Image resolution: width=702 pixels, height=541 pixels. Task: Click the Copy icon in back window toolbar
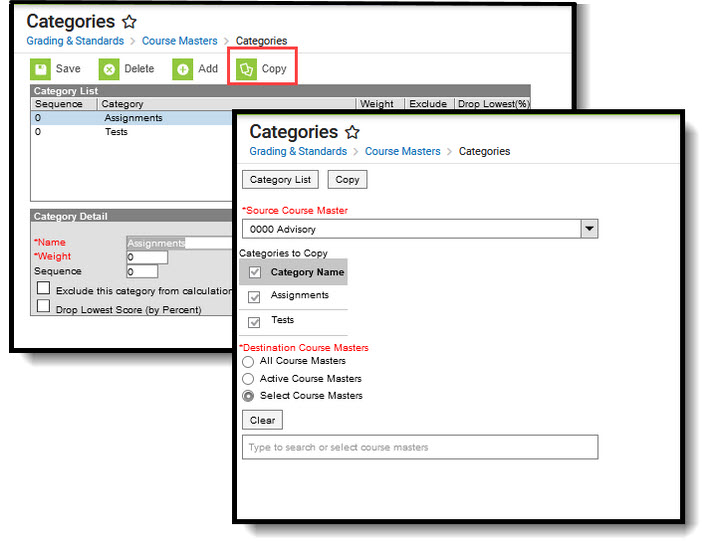pos(246,69)
